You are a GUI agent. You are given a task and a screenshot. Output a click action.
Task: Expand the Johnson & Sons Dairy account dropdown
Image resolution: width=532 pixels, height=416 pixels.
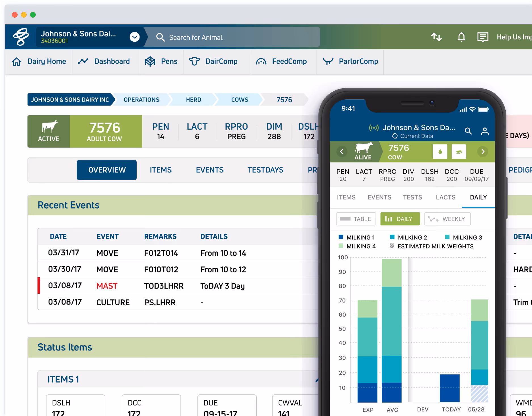coord(135,37)
